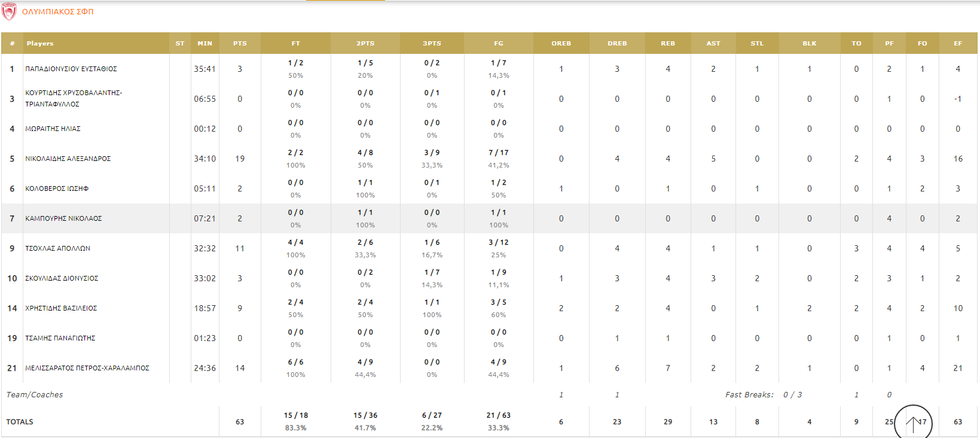Image resolution: width=980 pixels, height=438 pixels.
Task: Click the Olympiacos team logo icon
Action: [x=9, y=11]
